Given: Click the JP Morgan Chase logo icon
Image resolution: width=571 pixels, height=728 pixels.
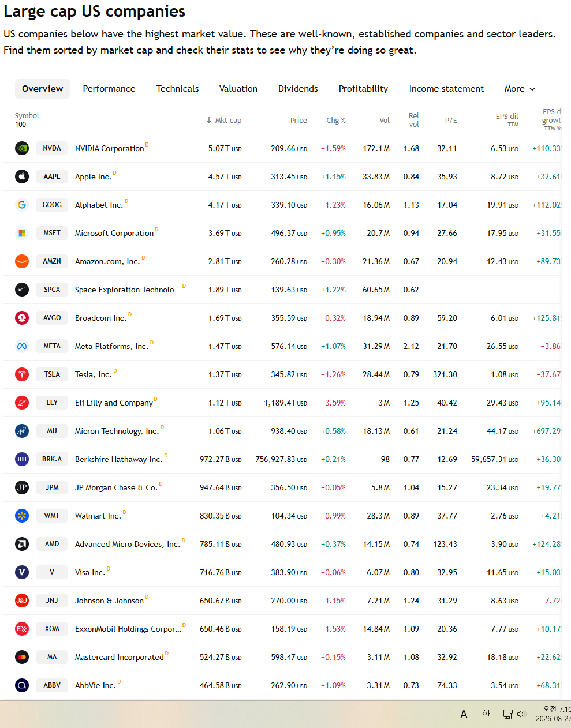Looking at the screenshot, I should tap(22, 487).
